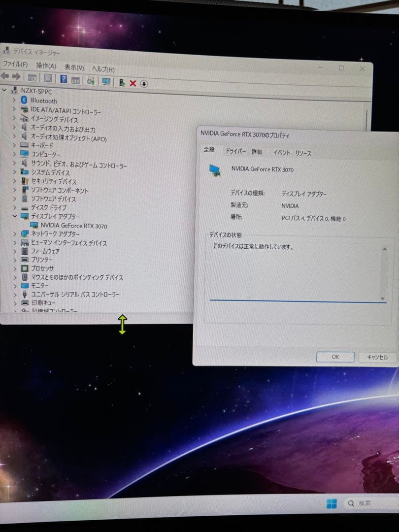Click the キーボード keyboard icon
The image size is (399, 532).
(24, 145)
